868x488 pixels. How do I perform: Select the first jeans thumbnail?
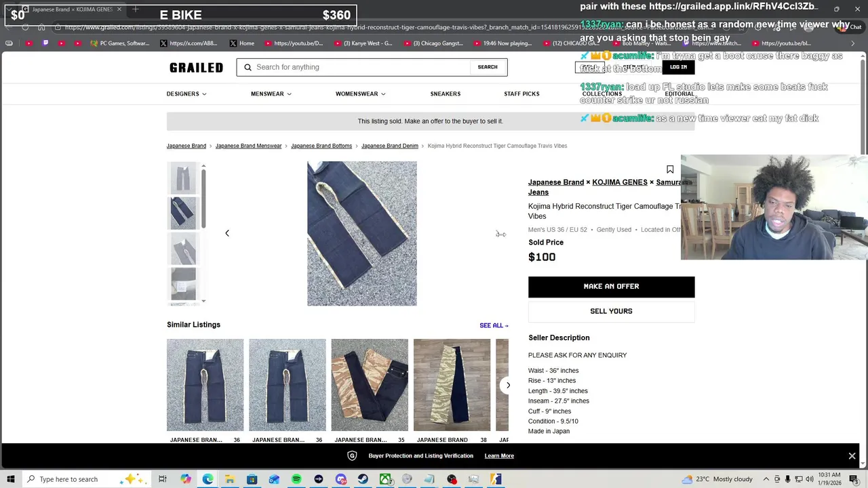pyautogui.click(x=183, y=178)
